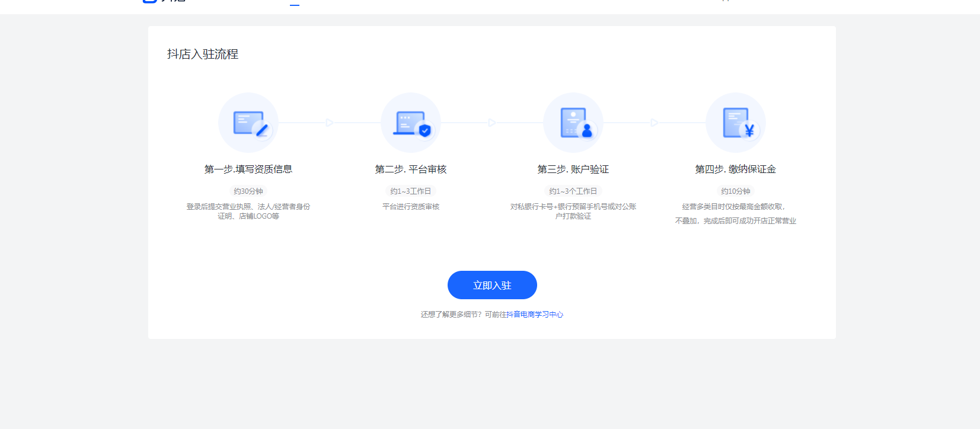
Task: Select the 对私银行卡号 verification description
Action: click(x=573, y=212)
